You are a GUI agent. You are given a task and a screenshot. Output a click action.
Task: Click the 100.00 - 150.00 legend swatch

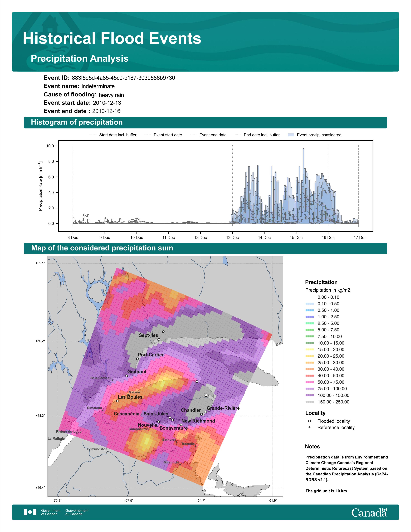click(309, 395)
